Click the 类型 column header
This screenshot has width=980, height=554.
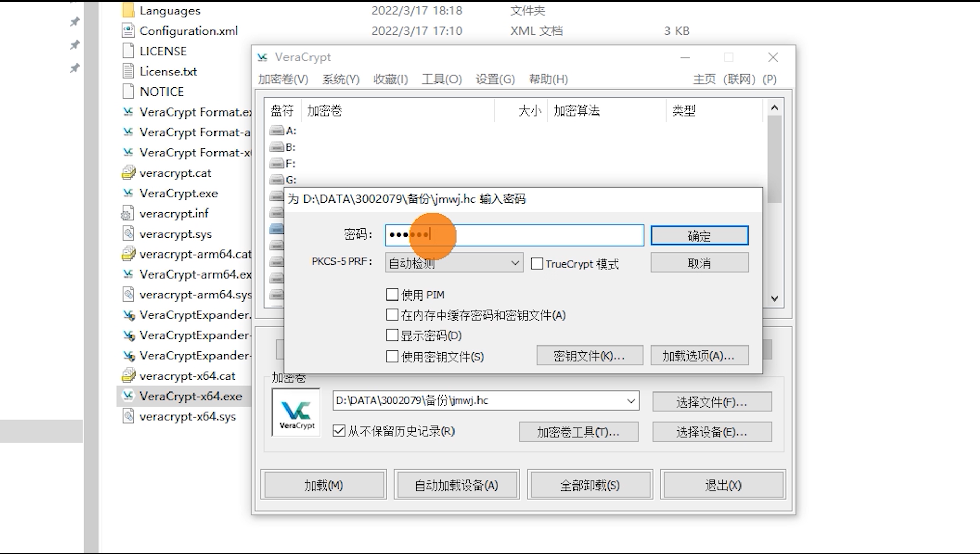[714, 110]
